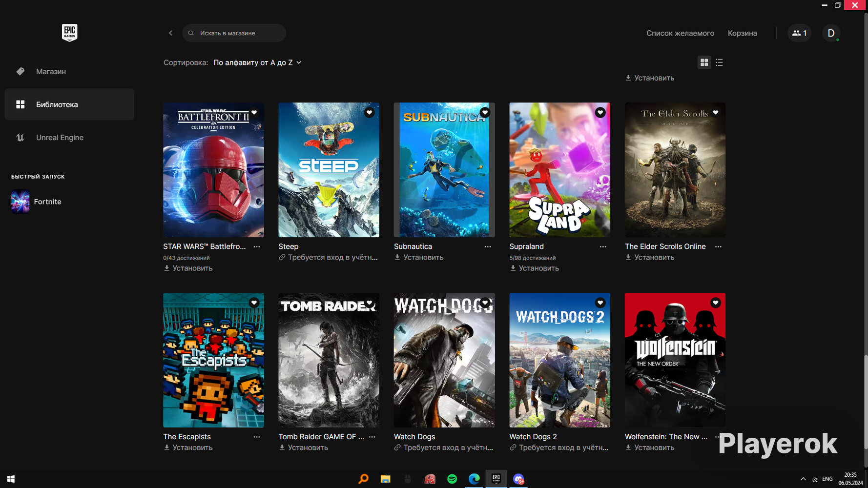Open the Steep game cover
The image size is (868, 488).
[x=329, y=170]
